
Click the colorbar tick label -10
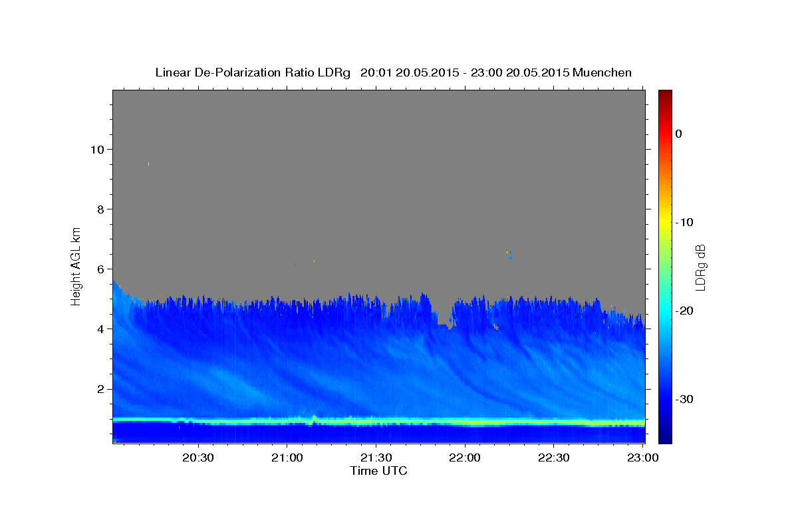684,222
